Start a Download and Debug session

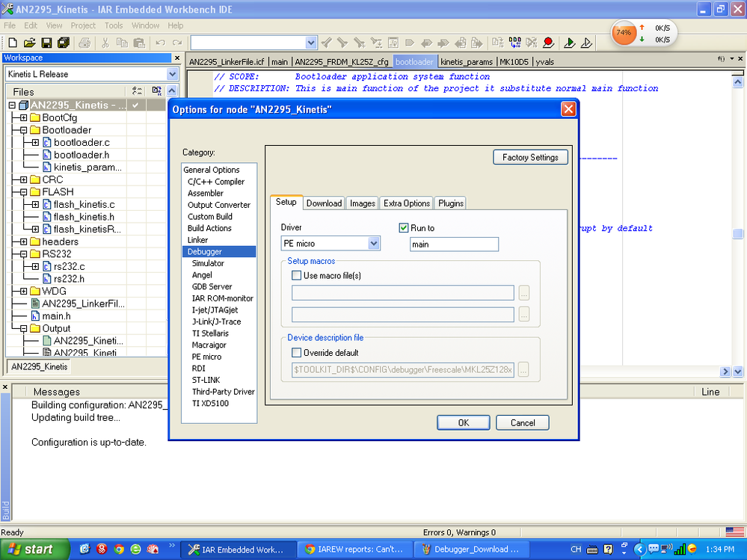point(568,43)
